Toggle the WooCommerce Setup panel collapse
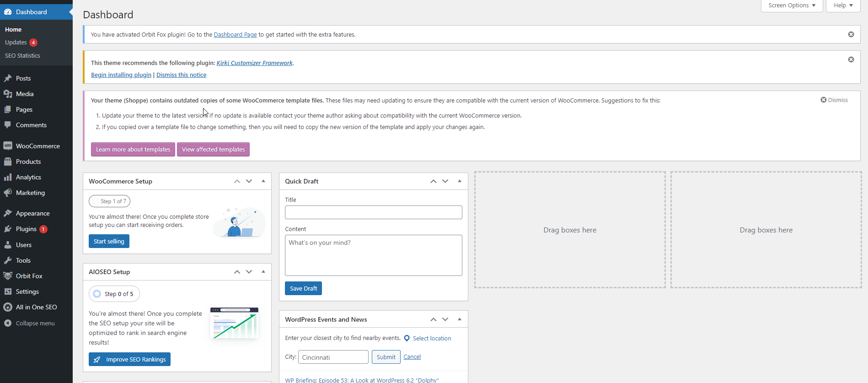The width and height of the screenshot is (868, 383). click(x=263, y=181)
